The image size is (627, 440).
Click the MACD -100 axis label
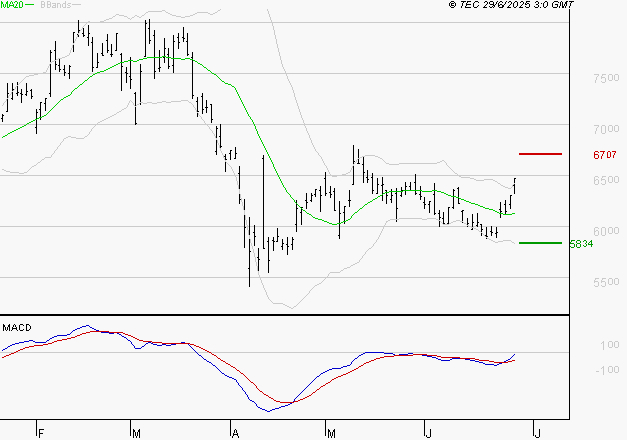click(x=607, y=370)
